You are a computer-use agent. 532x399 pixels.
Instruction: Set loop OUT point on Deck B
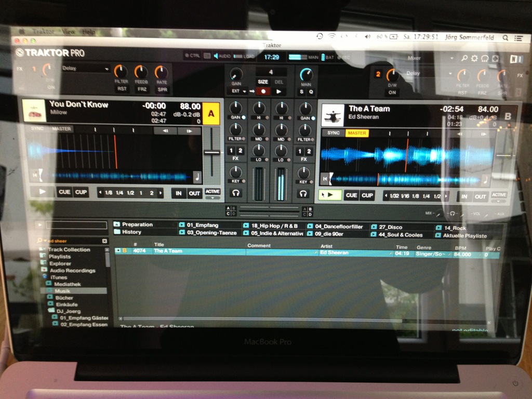click(x=480, y=196)
